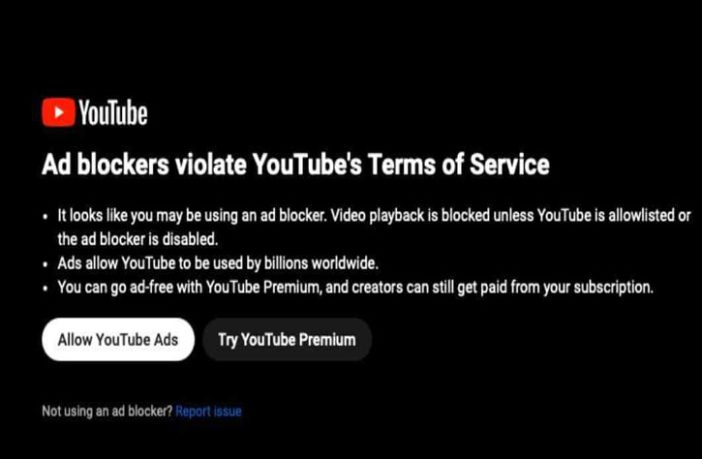Click 'Terms of Service' in the headline
Viewport: 702px width, 459px height.
pos(459,164)
